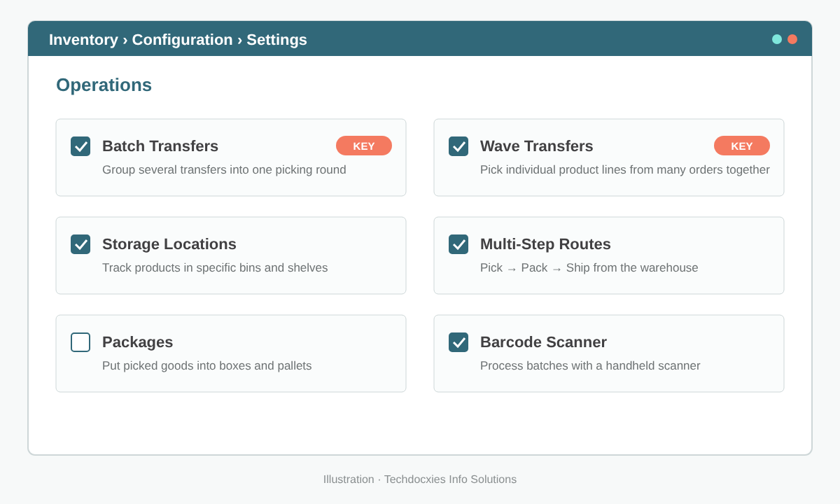Click the Packages title

tap(137, 342)
